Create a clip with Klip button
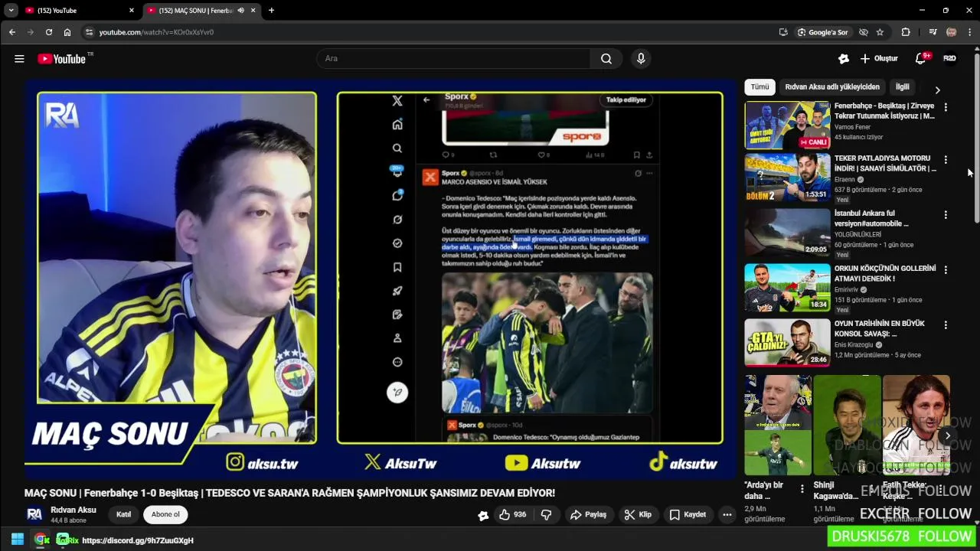Image resolution: width=980 pixels, height=551 pixels. [x=638, y=515]
